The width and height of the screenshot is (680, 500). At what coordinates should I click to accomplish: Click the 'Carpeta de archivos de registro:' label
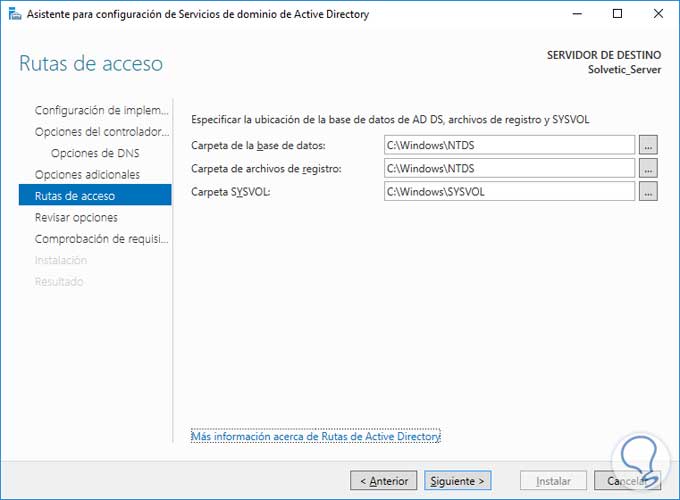click(266, 168)
